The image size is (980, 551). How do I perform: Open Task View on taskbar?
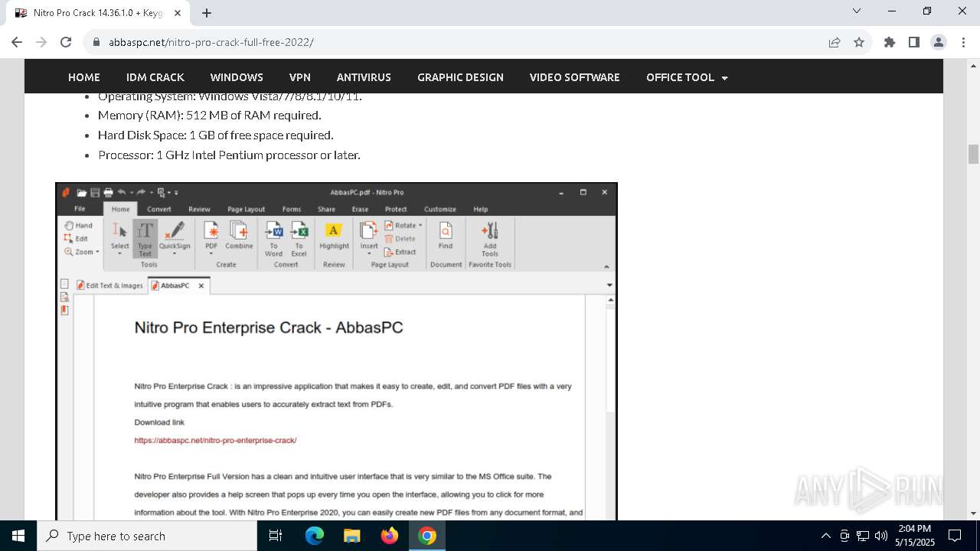tap(276, 536)
